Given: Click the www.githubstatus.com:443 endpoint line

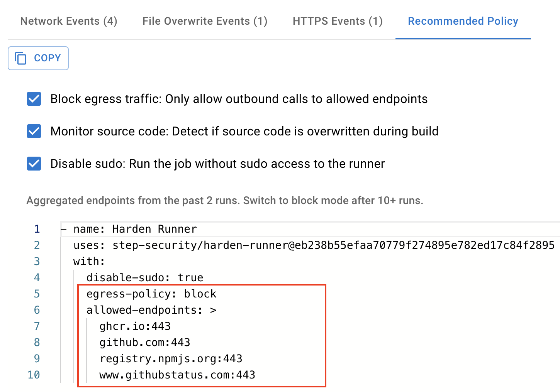Looking at the screenshot, I should pyautogui.click(x=177, y=375).
